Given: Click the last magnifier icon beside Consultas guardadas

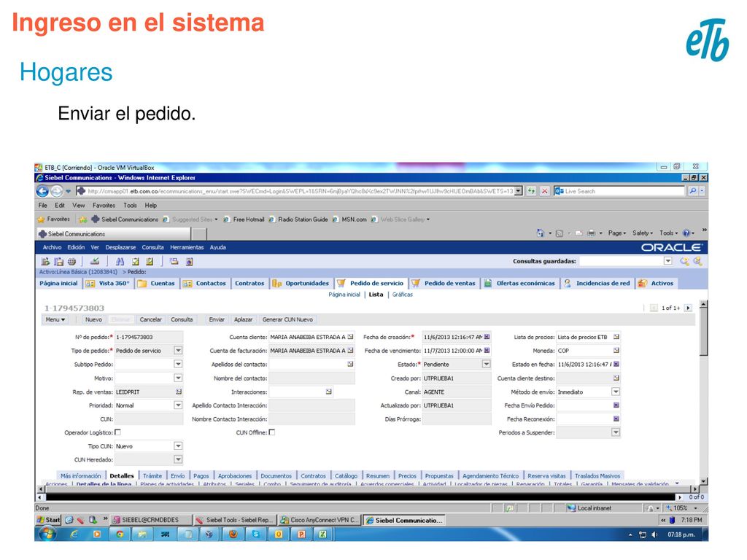Looking at the screenshot, I should [x=697, y=261].
